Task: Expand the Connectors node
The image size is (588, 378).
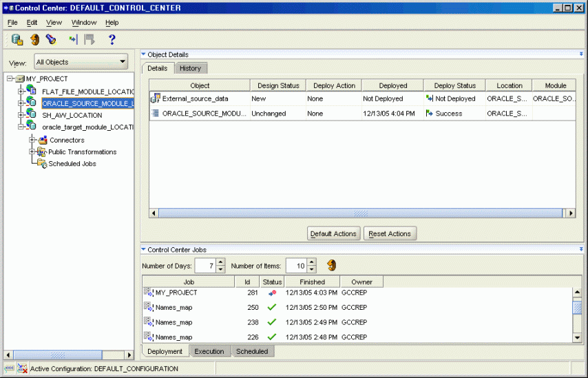Action: point(32,140)
